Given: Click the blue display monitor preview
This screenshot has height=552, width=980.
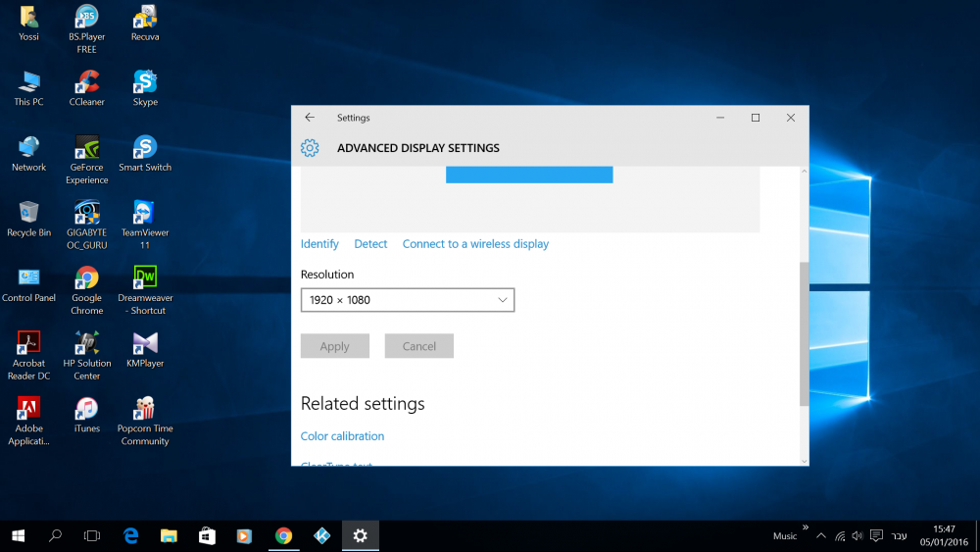Looking at the screenshot, I should pyautogui.click(x=529, y=175).
